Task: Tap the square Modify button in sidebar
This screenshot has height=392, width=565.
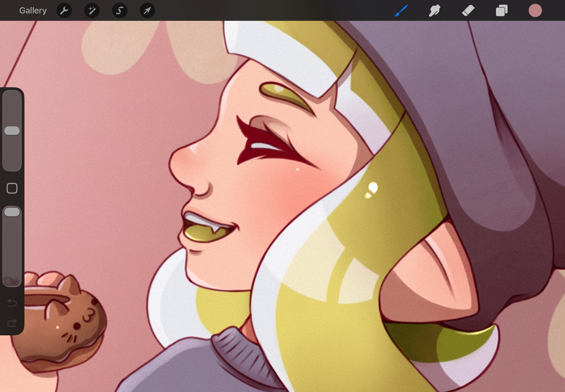Action: click(12, 188)
